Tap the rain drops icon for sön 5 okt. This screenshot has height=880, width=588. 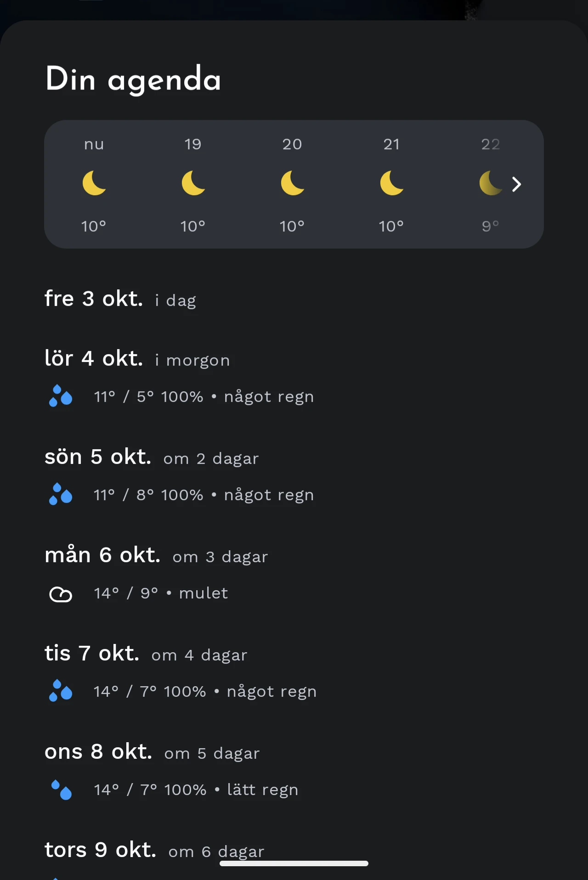(61, 494)
